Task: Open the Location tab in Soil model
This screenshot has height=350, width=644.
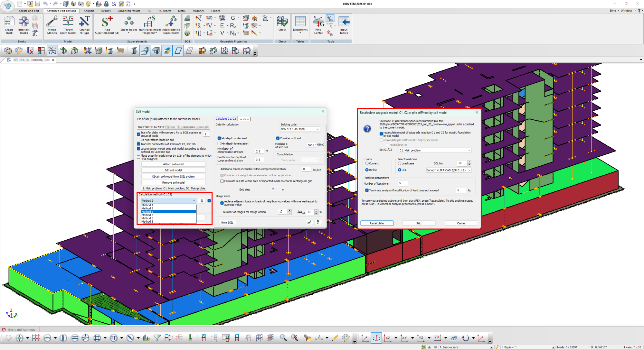Action: pos(244,119)
